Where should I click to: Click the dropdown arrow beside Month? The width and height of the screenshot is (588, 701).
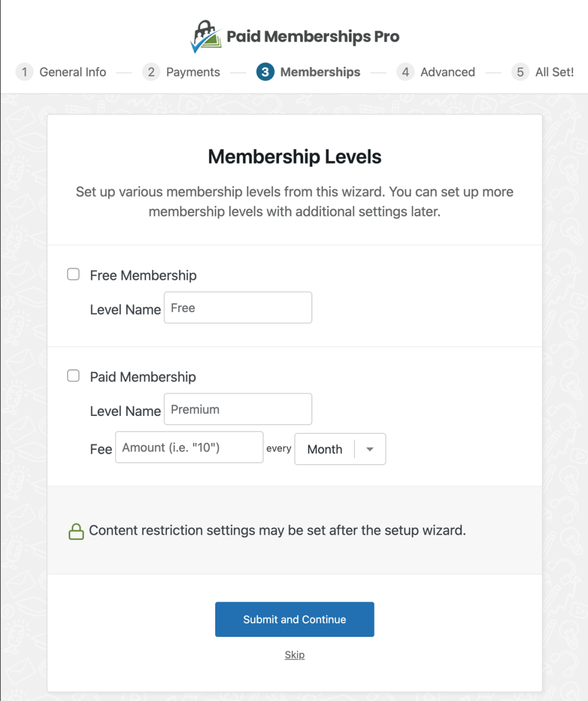[370, 449]
